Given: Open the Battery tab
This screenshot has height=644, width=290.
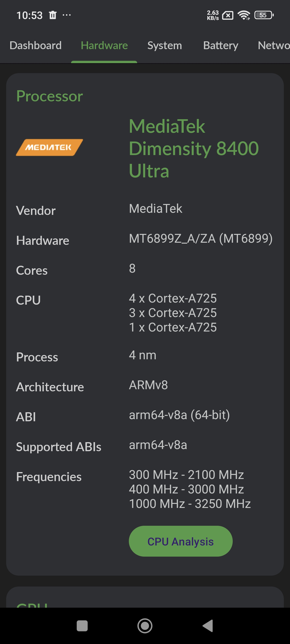Looking at the screenshot, I should 220,46.
